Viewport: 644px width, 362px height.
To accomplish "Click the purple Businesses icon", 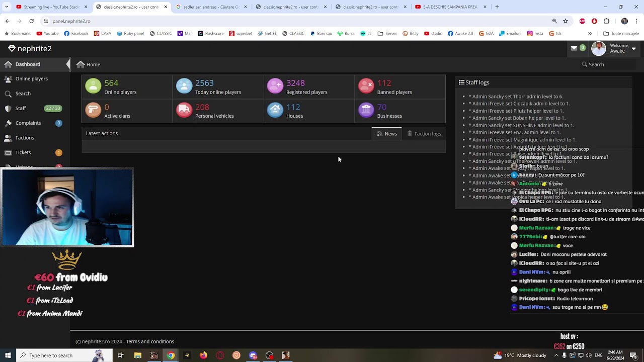I will (366, 110).
